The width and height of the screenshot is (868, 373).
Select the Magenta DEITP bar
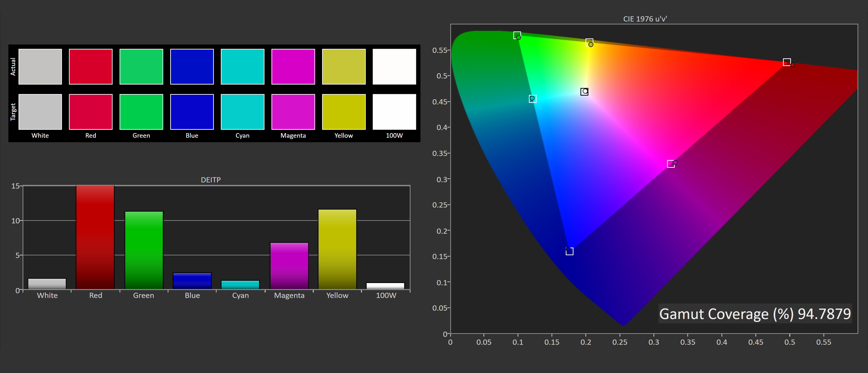point(289,266)
